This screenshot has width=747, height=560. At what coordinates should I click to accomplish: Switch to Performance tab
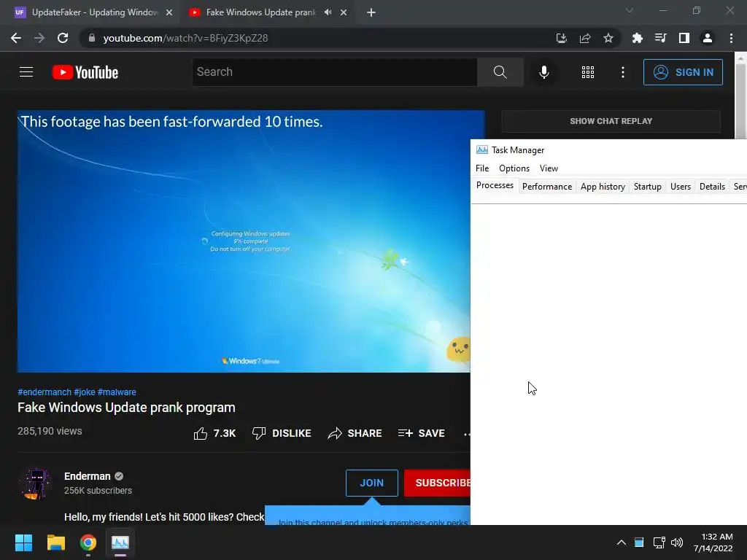547,187
